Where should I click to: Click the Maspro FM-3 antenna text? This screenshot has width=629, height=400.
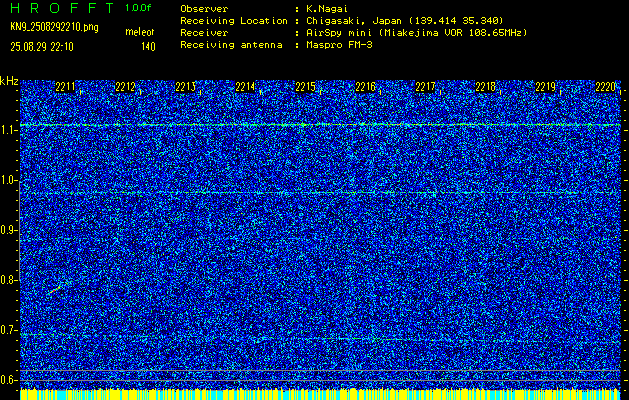[x=339, y=45]
